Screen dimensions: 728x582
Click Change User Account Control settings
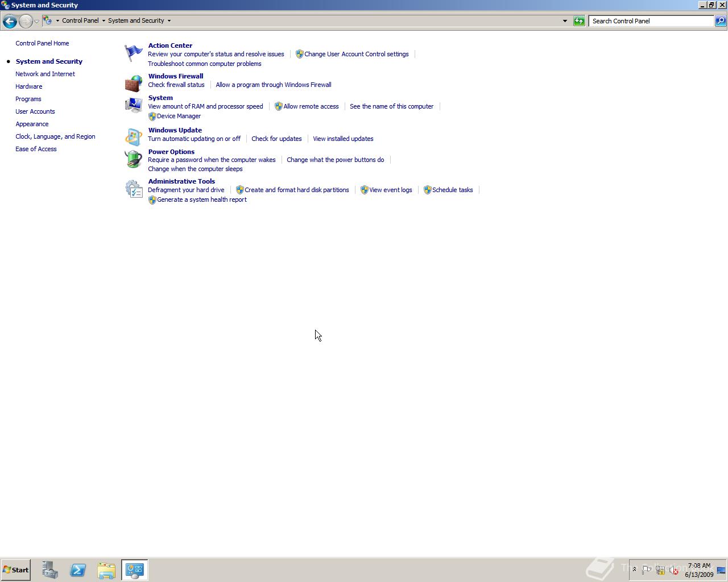356,54
